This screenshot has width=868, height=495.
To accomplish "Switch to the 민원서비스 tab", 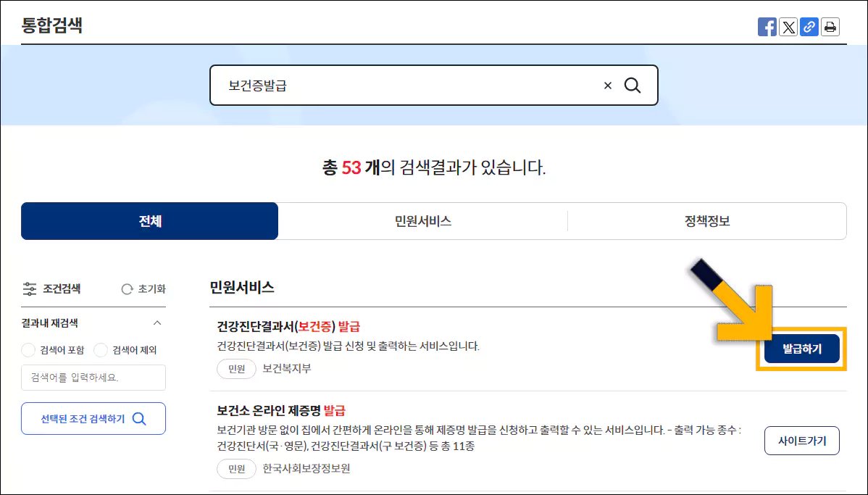I will click(423, 221).
